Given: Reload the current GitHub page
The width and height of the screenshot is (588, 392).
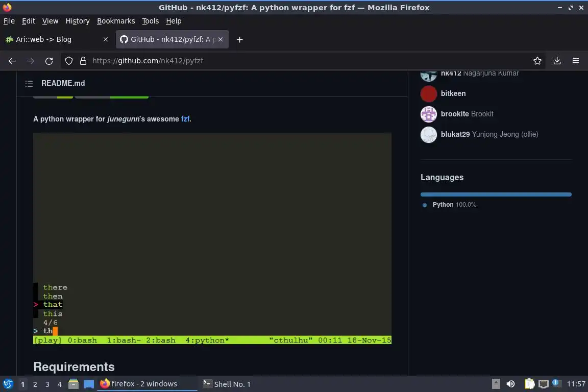Looking at the screenshot, I should tap(49, 61).
